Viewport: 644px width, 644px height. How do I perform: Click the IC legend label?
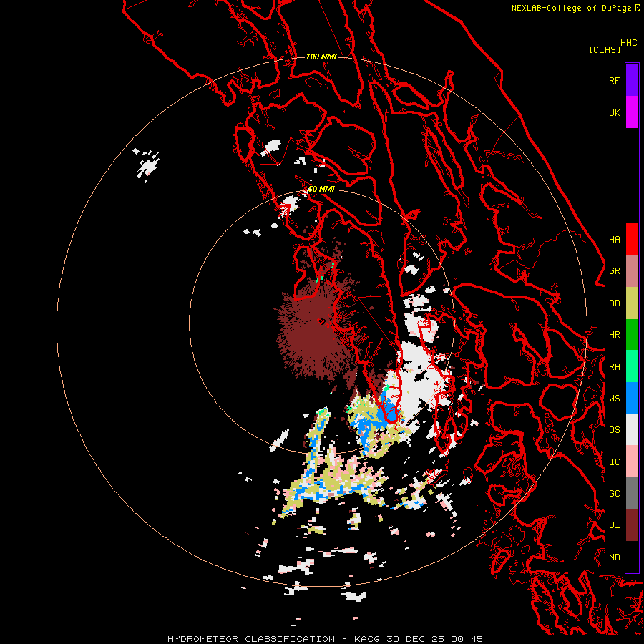(614, 462)
